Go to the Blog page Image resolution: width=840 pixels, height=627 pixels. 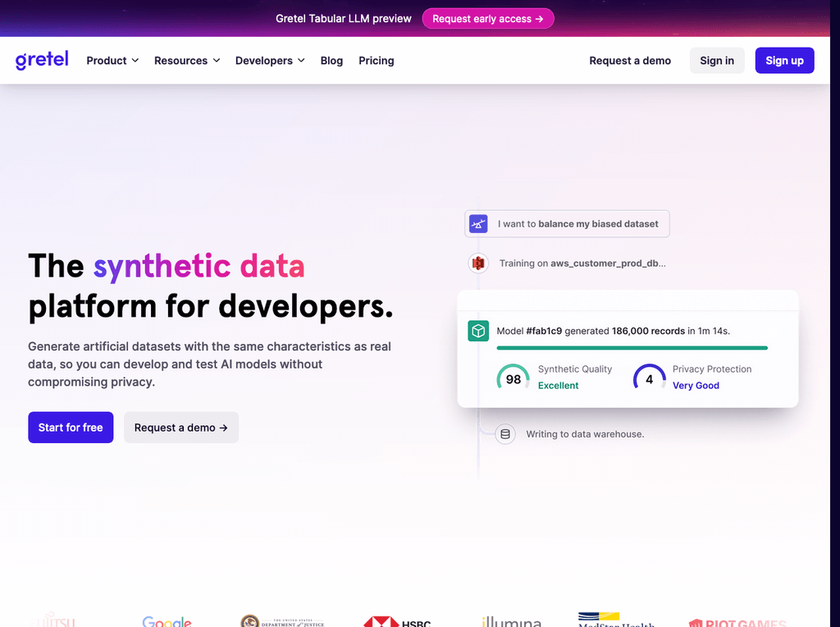coord(331,61)
